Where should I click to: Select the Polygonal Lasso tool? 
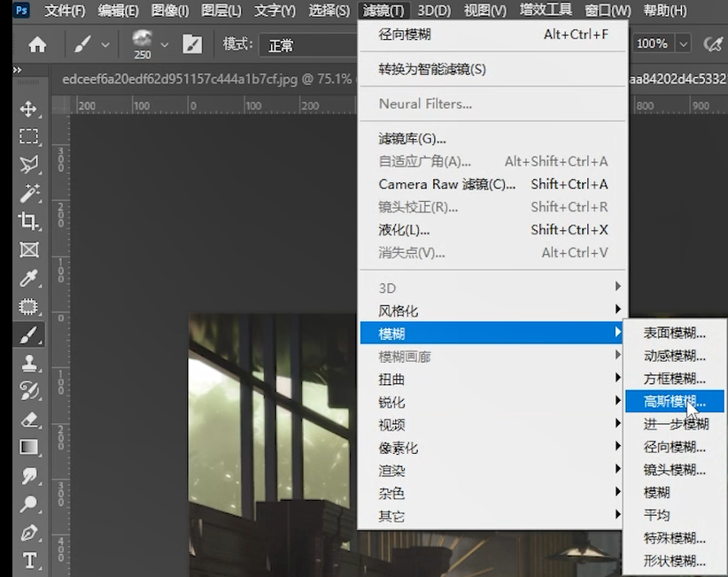29,165
